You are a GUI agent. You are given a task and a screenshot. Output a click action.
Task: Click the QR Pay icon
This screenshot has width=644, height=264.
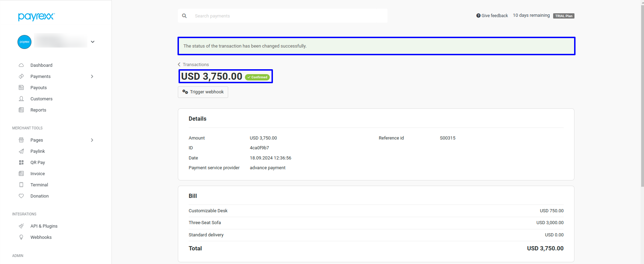tap(21, 162)
